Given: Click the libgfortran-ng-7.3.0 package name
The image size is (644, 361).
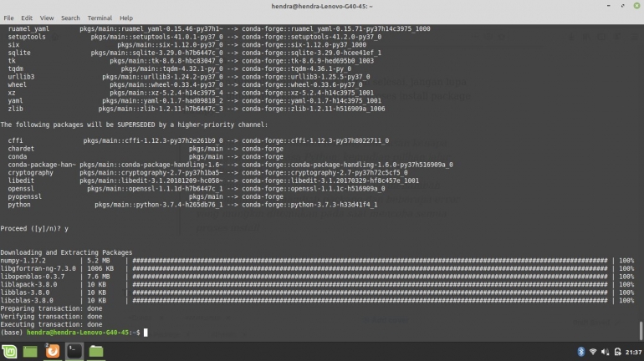Looking at the screenshot, I should pos(38,268).
